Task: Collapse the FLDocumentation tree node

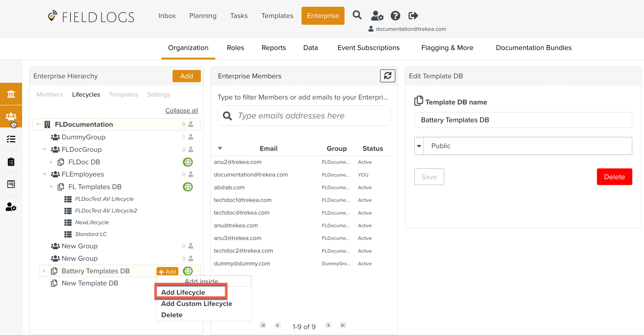Action: 38,124
